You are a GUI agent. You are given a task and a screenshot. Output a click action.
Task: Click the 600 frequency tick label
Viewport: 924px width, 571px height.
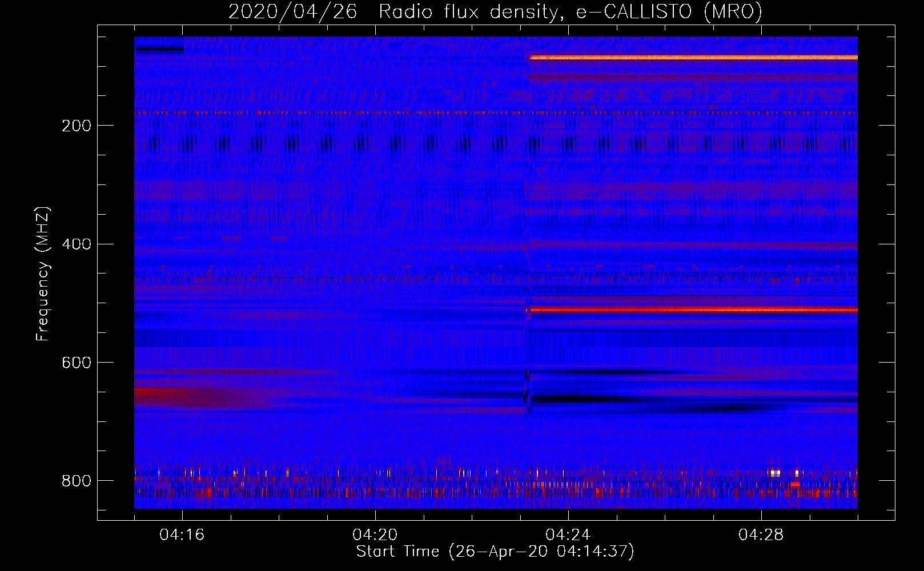point(77,363)
